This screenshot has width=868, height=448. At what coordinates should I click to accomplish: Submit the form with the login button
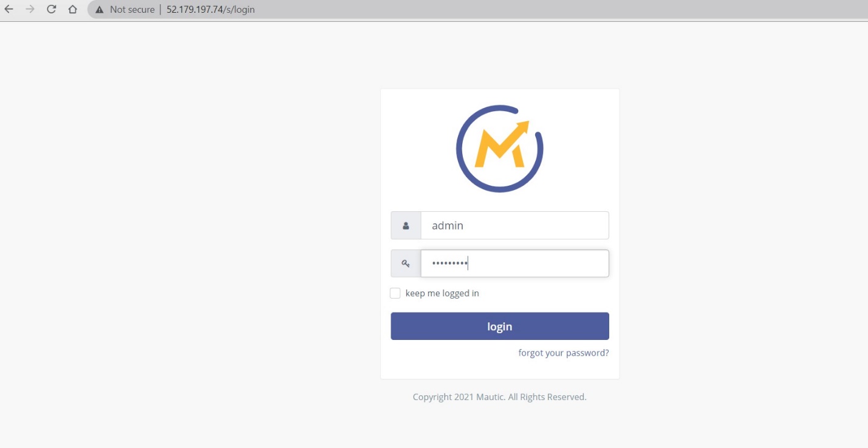500,326
